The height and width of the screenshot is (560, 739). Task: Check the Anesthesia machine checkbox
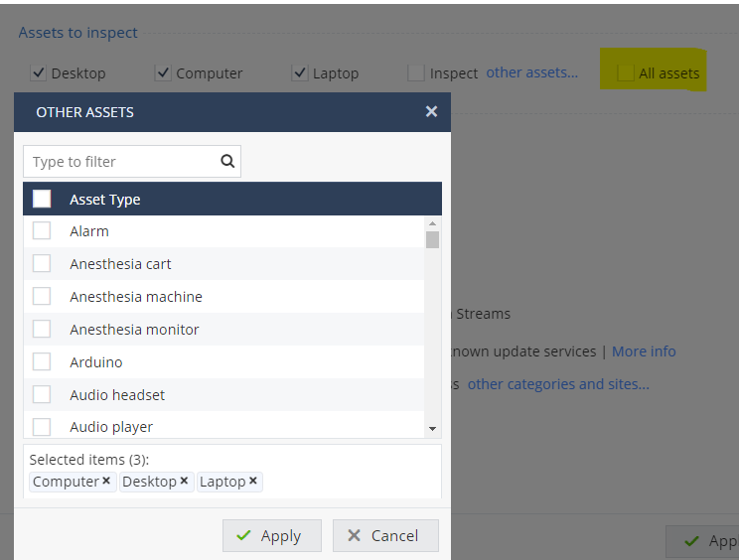point(42,296)
